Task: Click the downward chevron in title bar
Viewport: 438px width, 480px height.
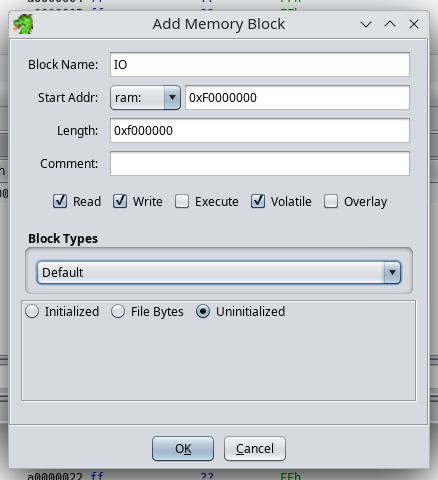Action: pos(366,24)
